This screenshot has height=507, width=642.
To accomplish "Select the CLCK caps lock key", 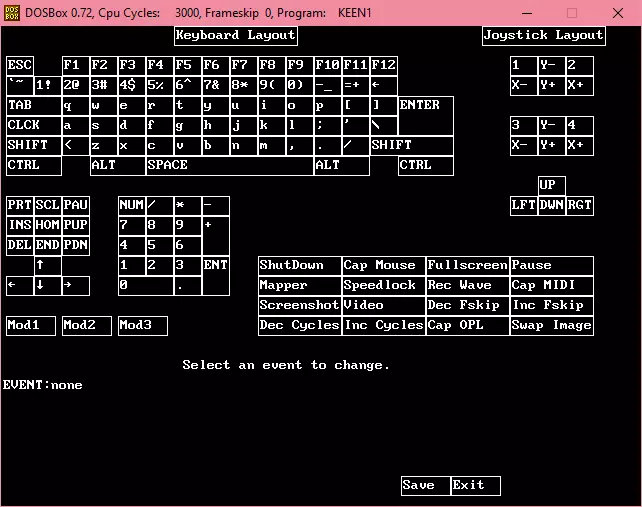I will tap(34, 126).
